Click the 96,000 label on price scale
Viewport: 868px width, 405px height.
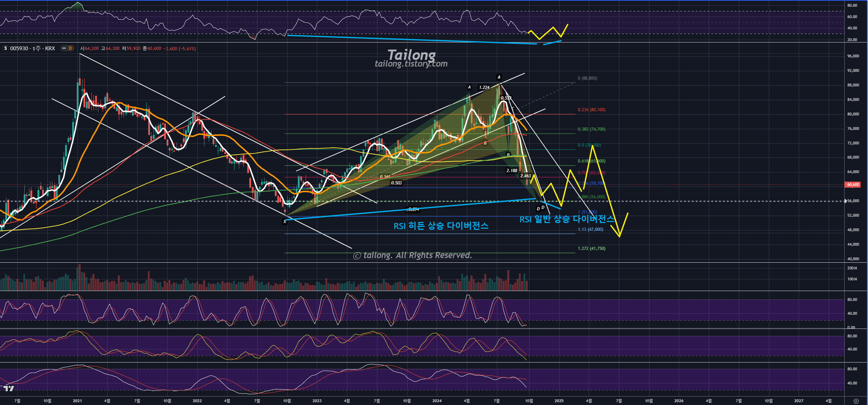[x=853, y=56]
